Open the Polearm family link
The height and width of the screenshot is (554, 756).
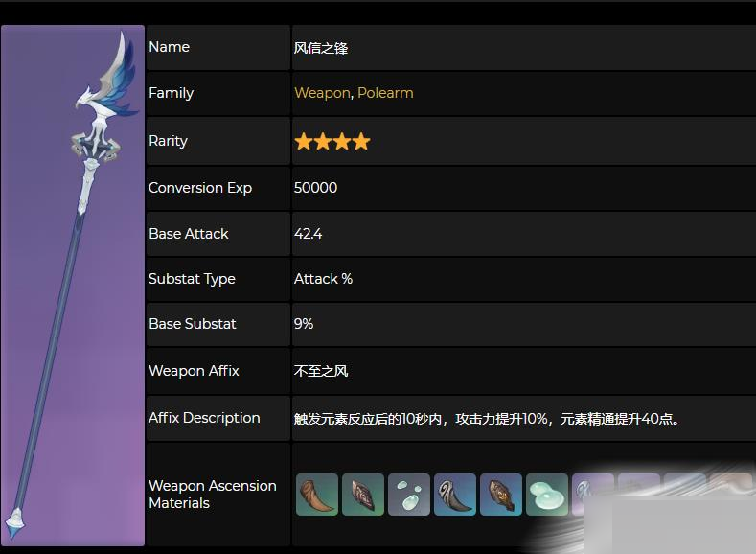385,93
